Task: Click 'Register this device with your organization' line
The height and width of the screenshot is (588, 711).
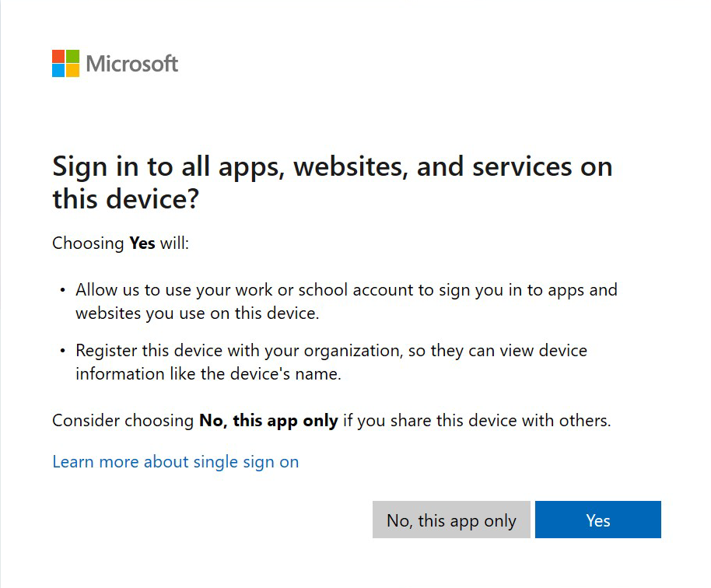Action: click(x=331, y=351)
